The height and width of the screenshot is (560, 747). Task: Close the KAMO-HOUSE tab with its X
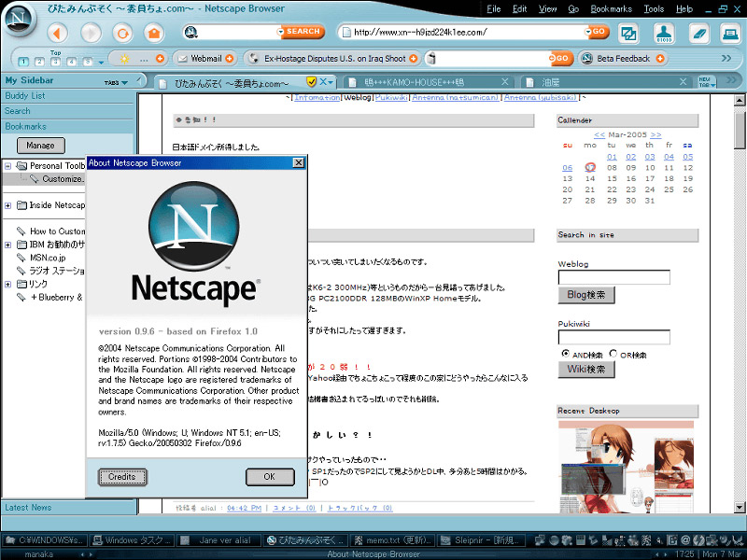(x=504, y=82)
